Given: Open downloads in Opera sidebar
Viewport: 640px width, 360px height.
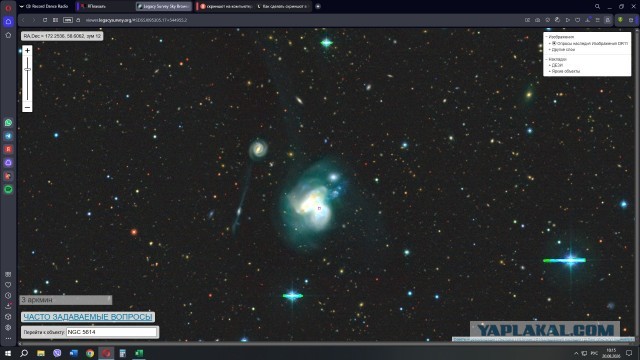Looking at the screenshot, I should [8, 306].
